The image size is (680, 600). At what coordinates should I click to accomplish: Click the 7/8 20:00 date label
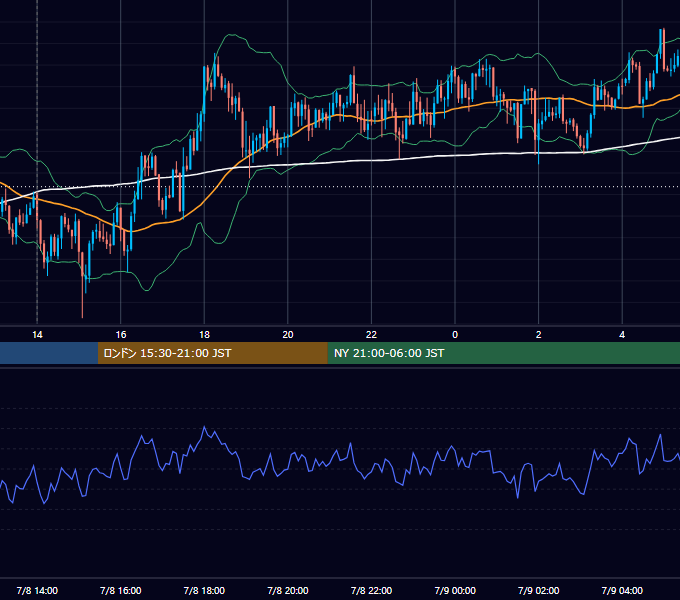coord(288,590)
